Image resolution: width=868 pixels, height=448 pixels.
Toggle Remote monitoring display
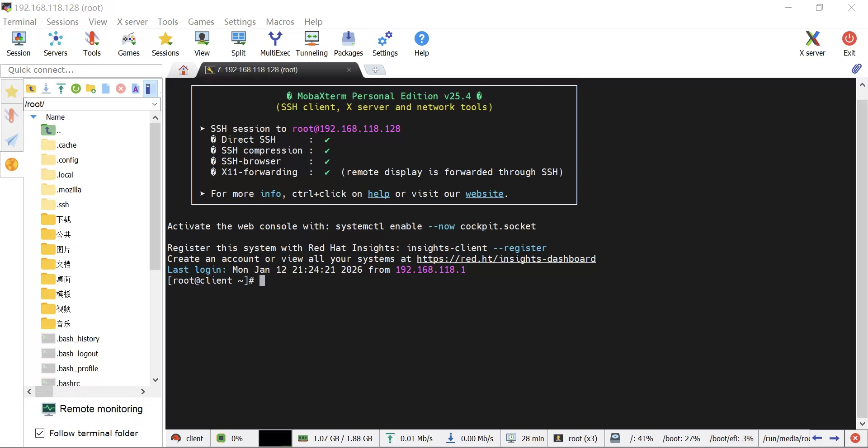tap(92, 409)
